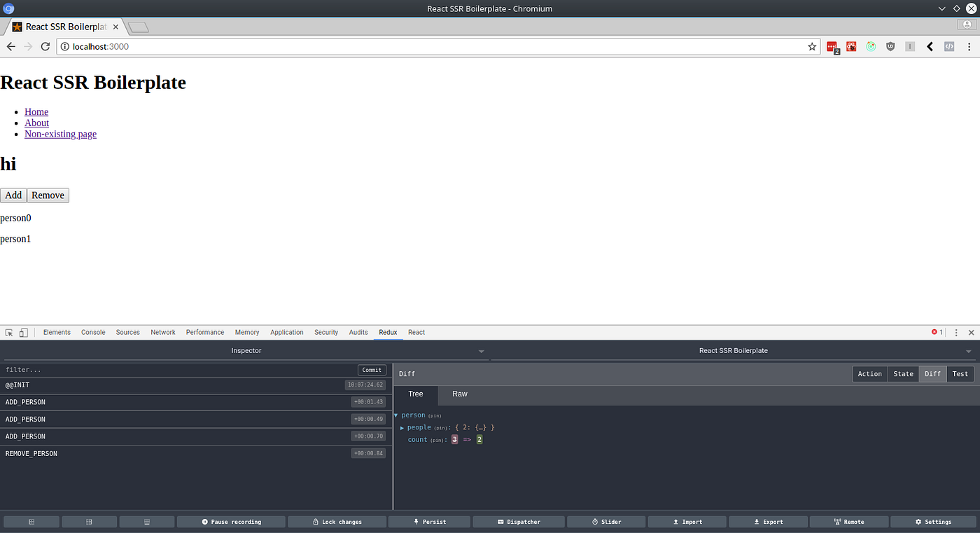Enable Lock changes
This screenshot has height=533, width=980.
337,521
